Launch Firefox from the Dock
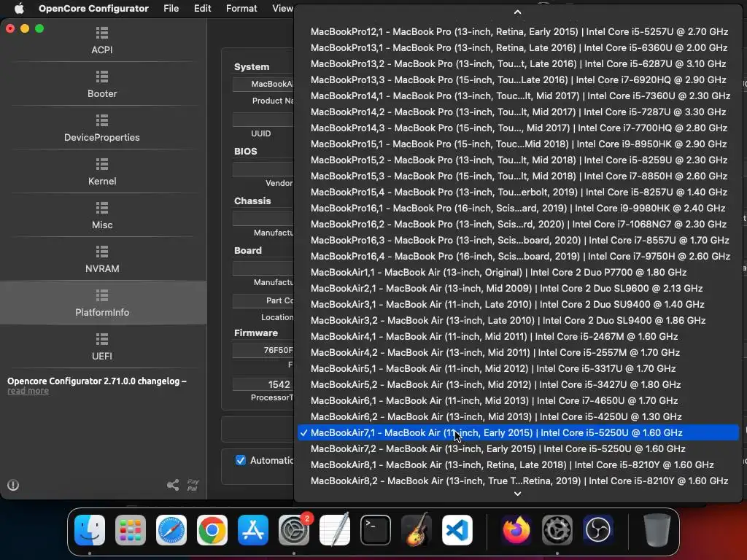Screen dimensions: 747x560 pyautogui.click(x=516, y=530)
